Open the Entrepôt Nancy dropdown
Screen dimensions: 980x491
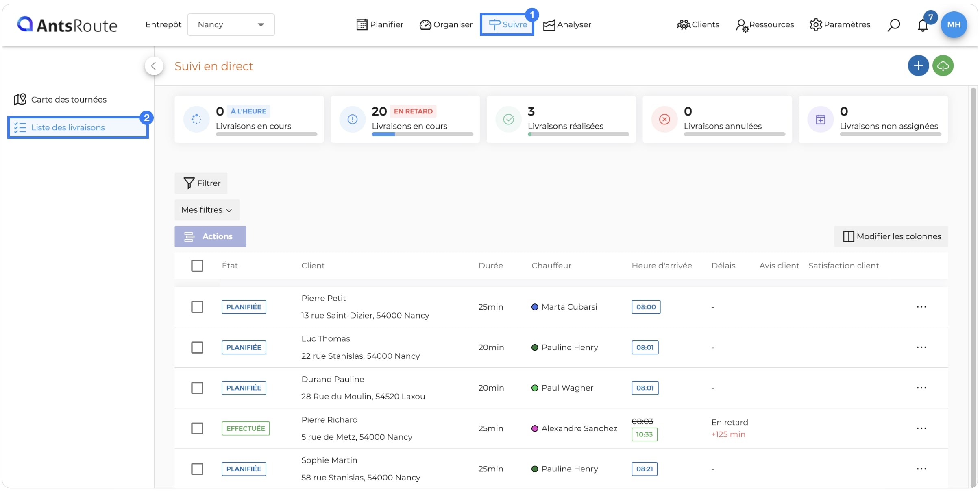tap(231, 24)
